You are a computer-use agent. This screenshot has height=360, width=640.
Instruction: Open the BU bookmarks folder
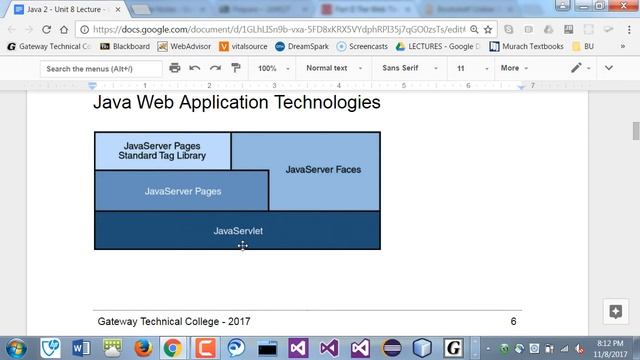[583, 47]
